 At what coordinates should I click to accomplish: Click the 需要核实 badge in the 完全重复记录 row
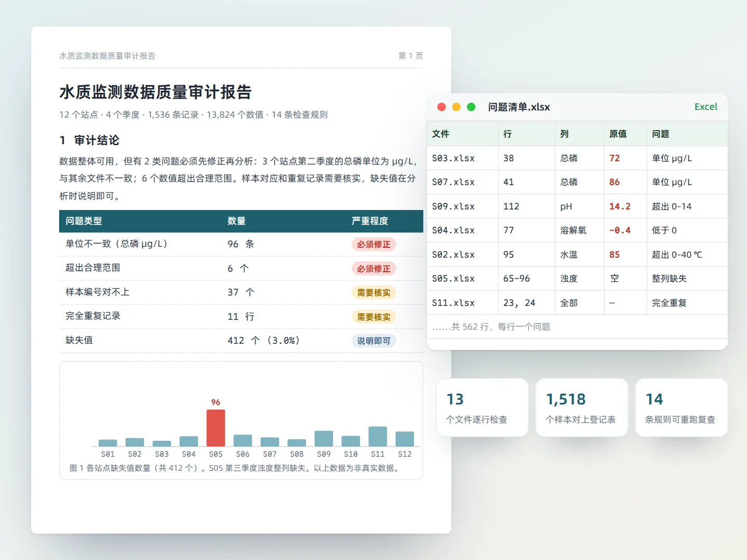[374, 317]
